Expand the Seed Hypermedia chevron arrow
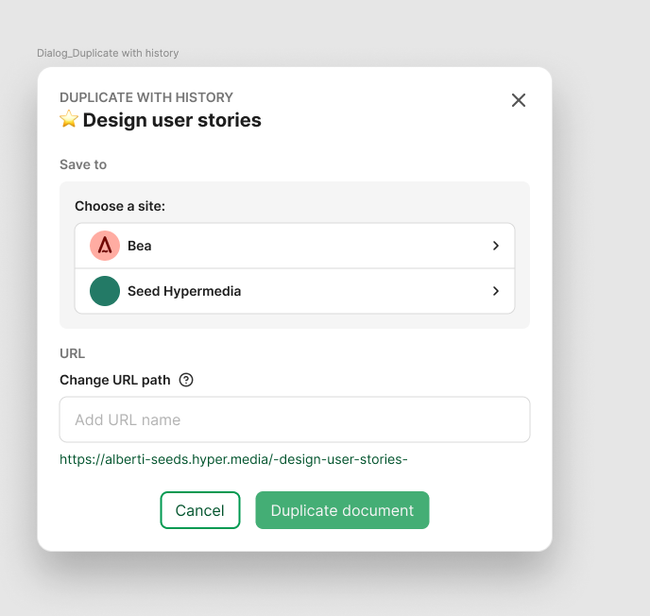The width and height of the screenshot is (650, 616). (x=496, y=291)
